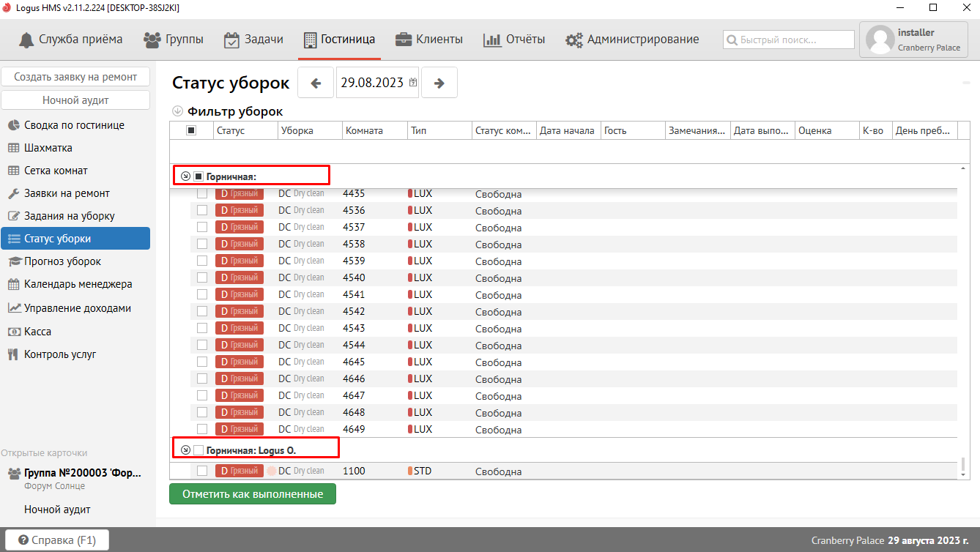This screenshot has height=552, width=980.
Task: Click the next date arrow button
Action: pos(439,83)
